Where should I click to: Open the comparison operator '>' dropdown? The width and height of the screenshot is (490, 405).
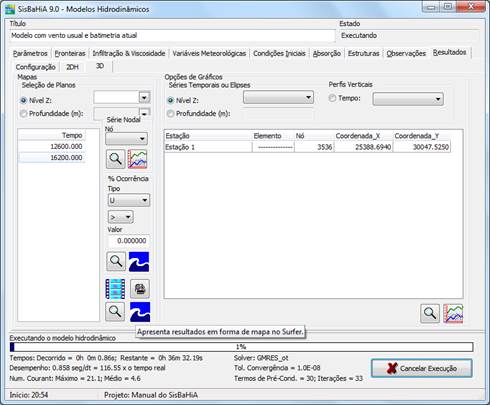121,217
